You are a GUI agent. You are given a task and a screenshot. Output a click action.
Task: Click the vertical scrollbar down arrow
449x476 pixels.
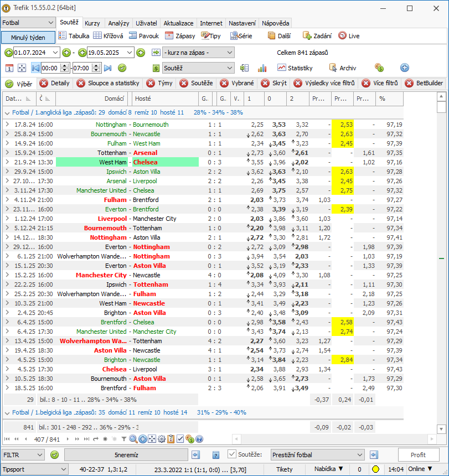pos(441,428)
